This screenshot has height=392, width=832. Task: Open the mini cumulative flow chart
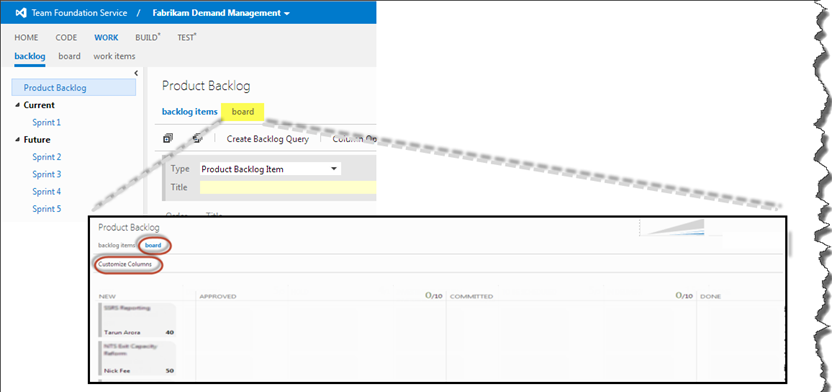point(672,228)
